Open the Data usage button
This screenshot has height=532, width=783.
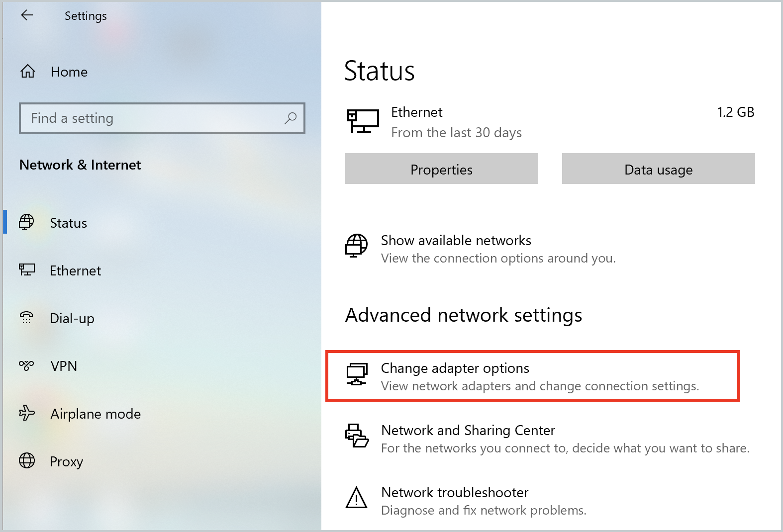tap(658, 170)
